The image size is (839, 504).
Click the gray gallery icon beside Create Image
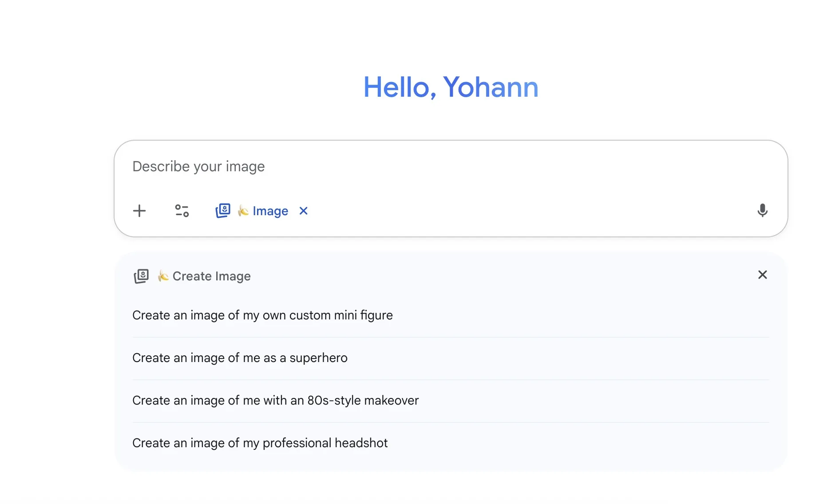tap(141, 276)
